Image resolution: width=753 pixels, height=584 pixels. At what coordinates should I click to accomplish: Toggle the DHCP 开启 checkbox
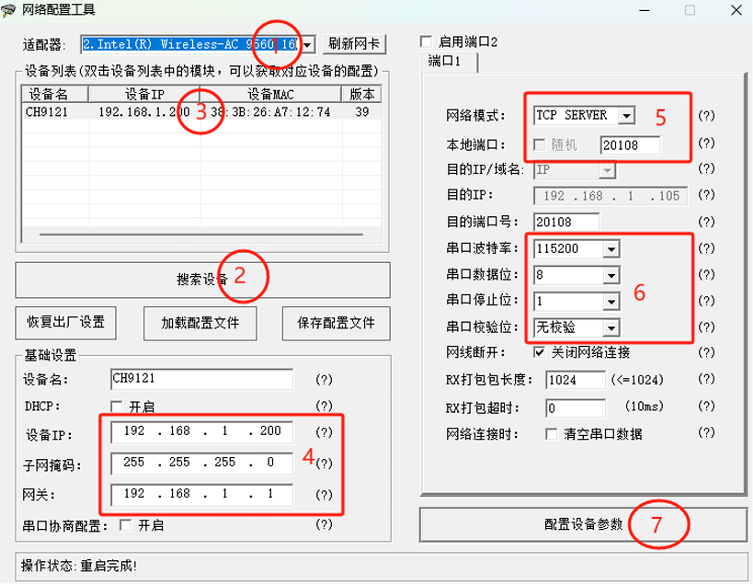(x=117, y=407)
